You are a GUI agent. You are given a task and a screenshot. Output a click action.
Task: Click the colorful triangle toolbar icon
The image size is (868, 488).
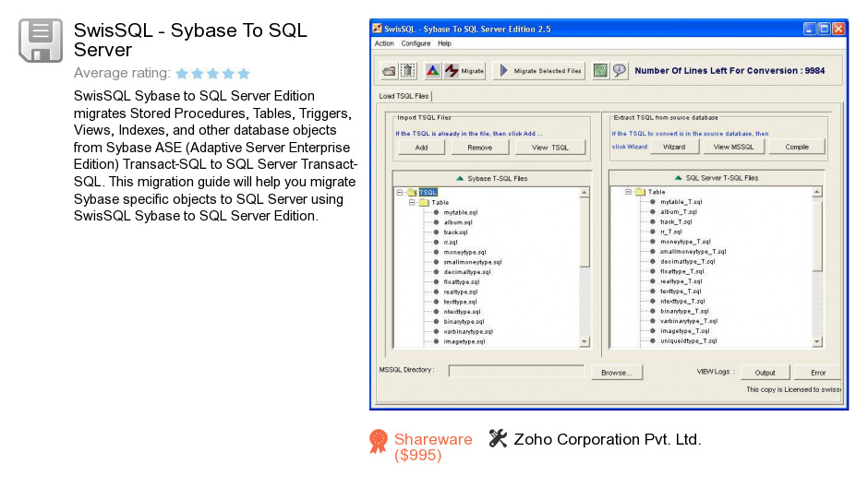(433, 71)
